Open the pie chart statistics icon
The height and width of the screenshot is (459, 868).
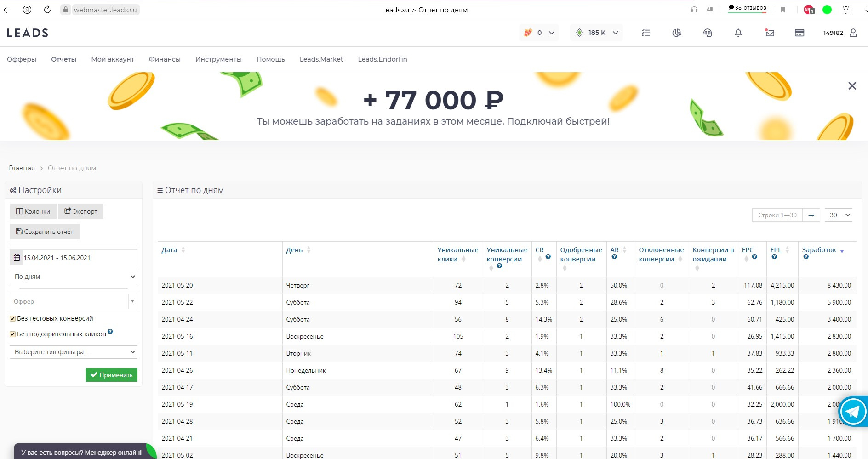tap(677, 33)
